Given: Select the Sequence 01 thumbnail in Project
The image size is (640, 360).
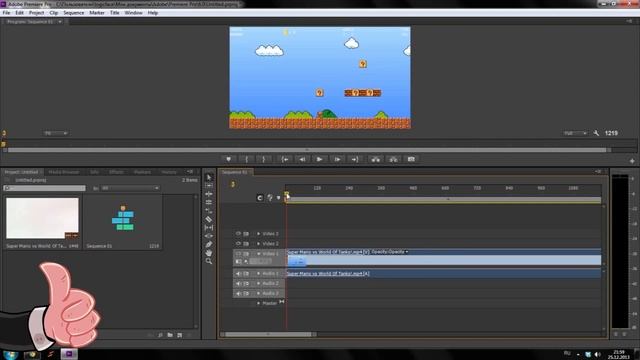Looking at the screenshot, I should coord(122,218).
